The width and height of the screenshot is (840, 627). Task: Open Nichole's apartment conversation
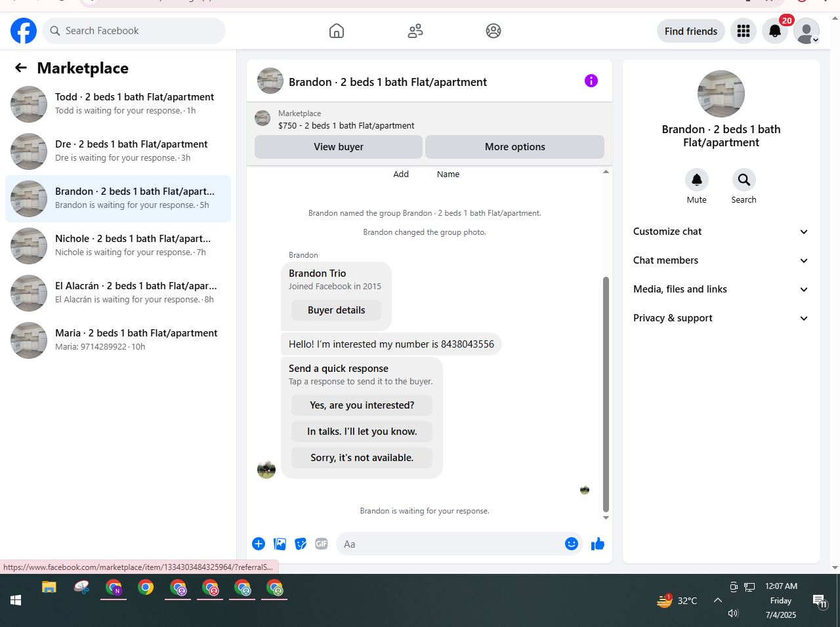click(118, 246)
